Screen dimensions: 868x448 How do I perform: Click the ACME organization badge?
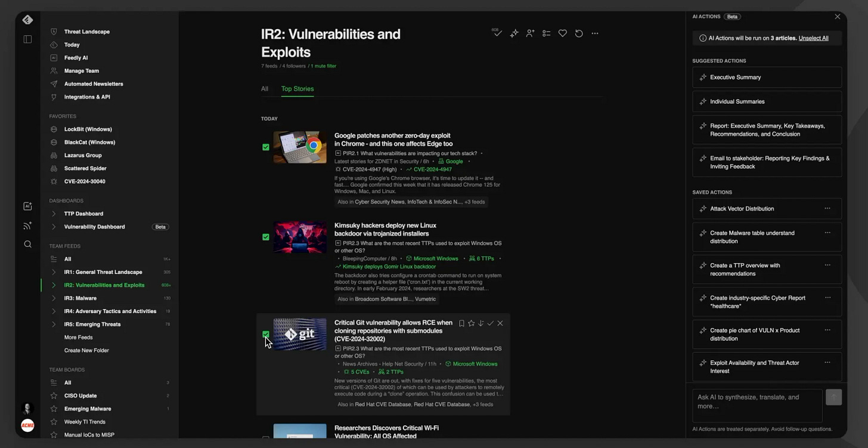[27, 425]
